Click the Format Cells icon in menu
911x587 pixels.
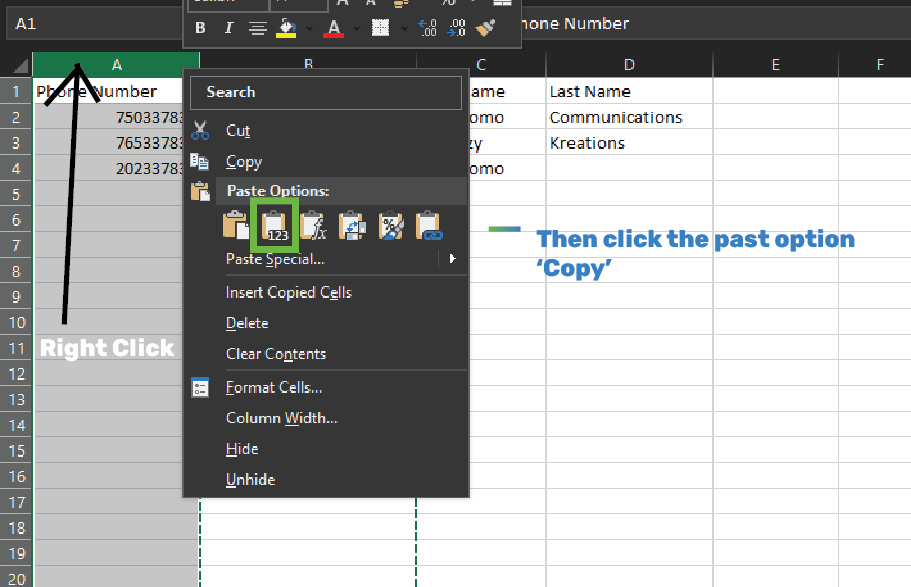[200, 388]
